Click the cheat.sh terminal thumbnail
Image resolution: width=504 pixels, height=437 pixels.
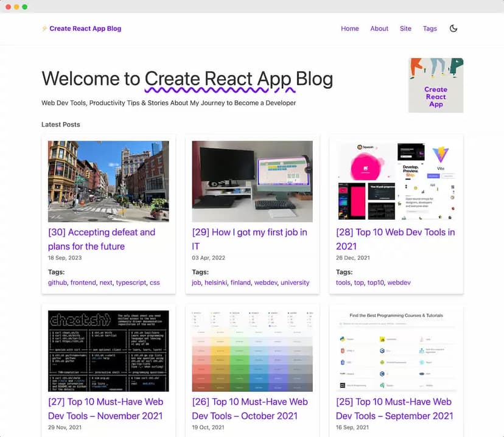(x=108, y=351)
